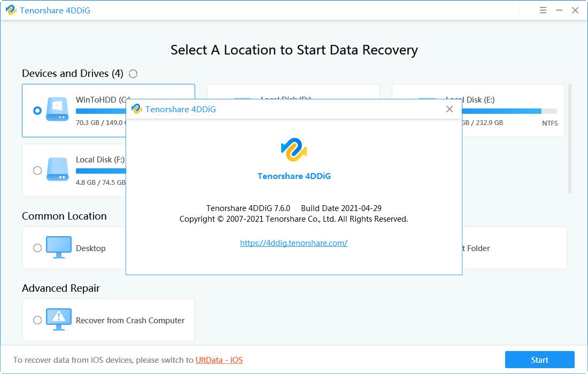Click the 4DDiG logo in main title bar
Screen dimensions: 588x374
(x=11, y=10)
